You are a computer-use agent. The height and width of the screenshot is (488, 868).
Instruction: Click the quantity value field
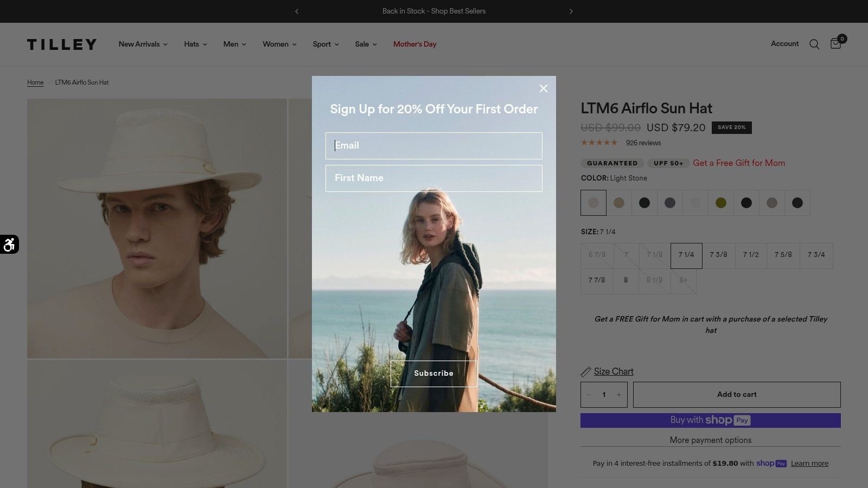click(x=604, y=395)
